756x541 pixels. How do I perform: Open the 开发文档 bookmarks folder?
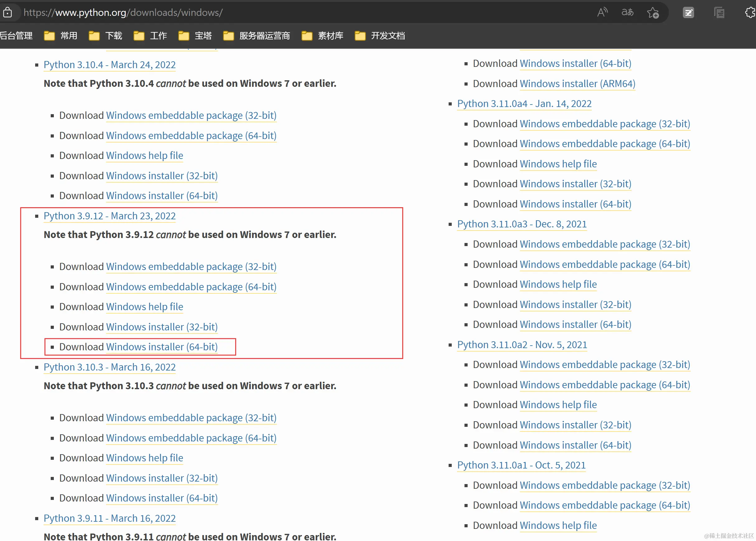pos(380,36)
